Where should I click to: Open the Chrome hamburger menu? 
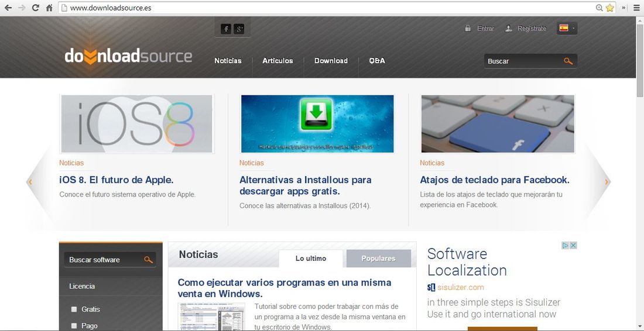636,8
